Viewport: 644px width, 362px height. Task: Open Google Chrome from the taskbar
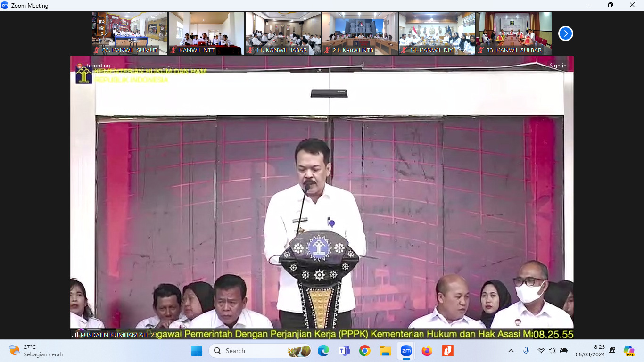coord(364,351)
